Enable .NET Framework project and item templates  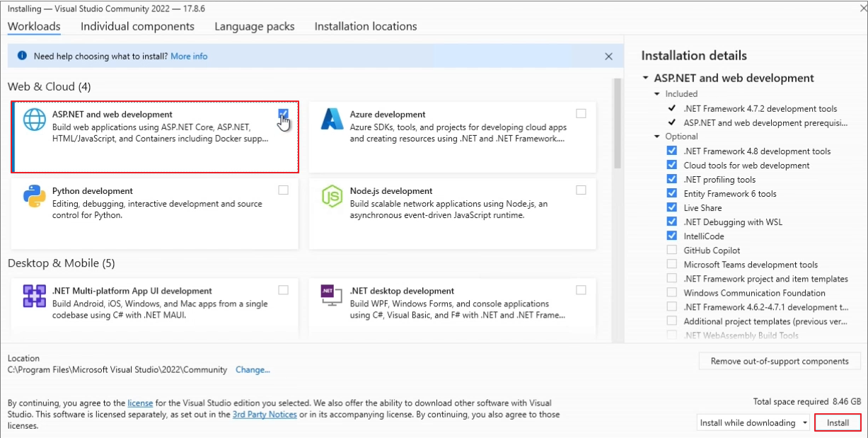[x=671, y=278]
